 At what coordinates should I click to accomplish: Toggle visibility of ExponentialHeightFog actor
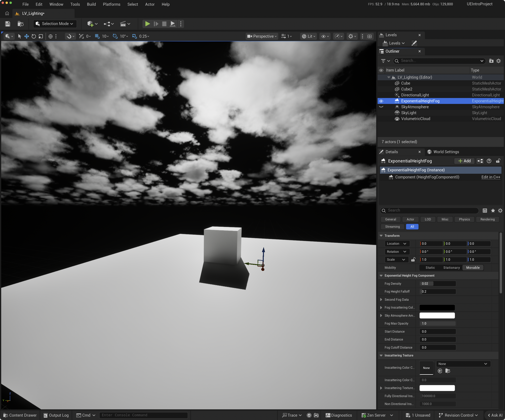click(381, 101)
